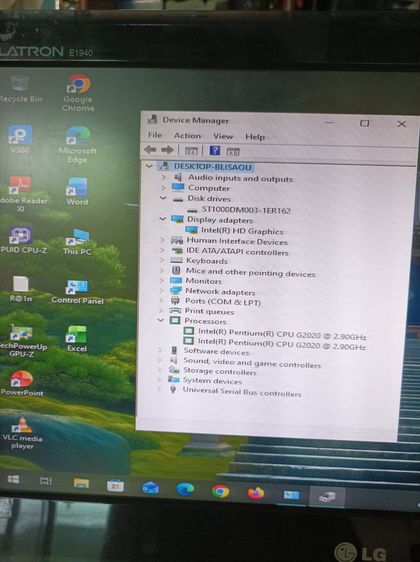Expand Network adapters arrow
Screen dimensions: 420x562
(161, 290)
